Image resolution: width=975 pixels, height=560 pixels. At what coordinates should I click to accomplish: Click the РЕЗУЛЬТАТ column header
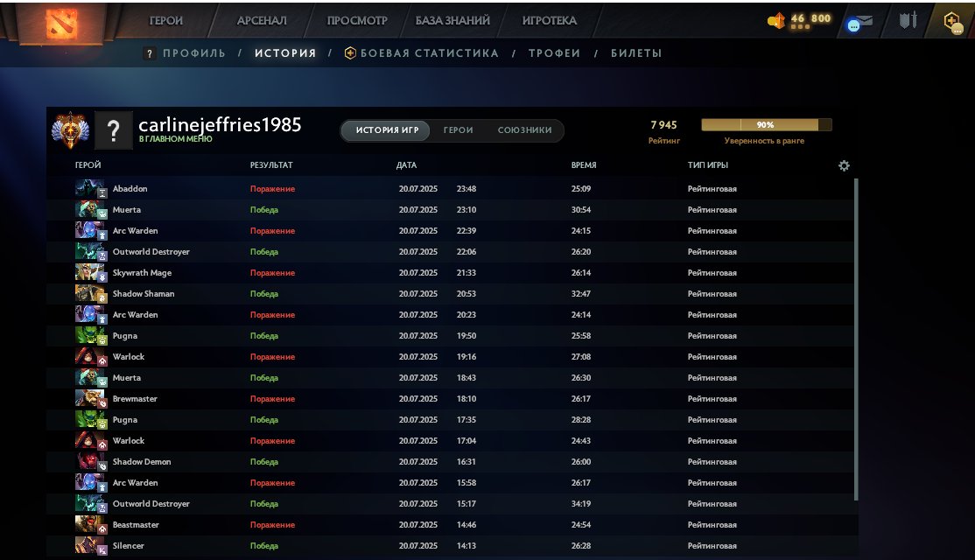tap(271, 165)
